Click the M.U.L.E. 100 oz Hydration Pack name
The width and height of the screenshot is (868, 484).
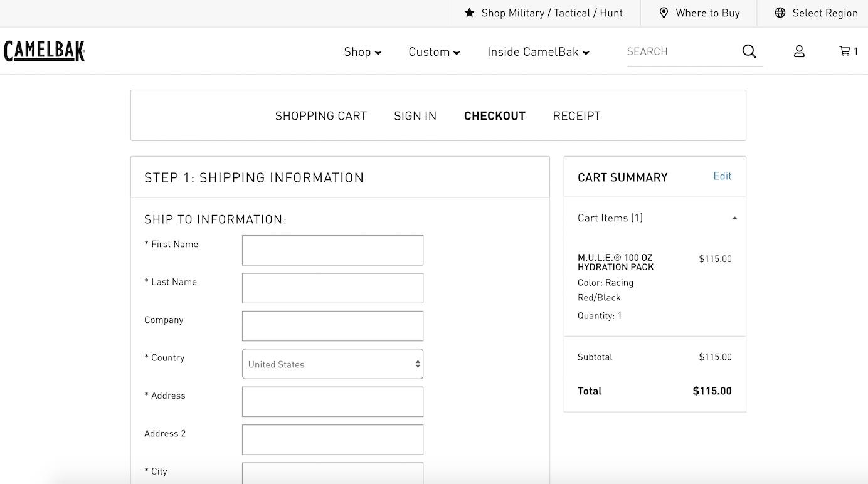click(x=615, y=262)
